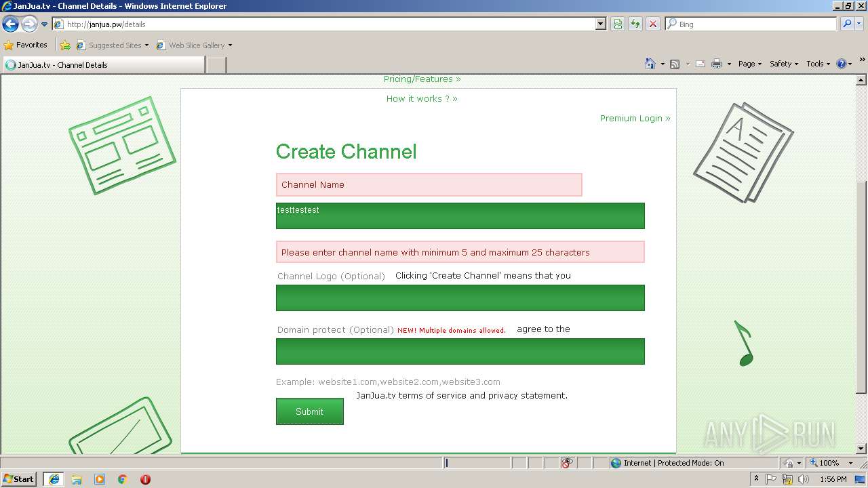Click the scrollbar up arrow
Viewport: 868px width, 488px height.
tap(862, 80)
